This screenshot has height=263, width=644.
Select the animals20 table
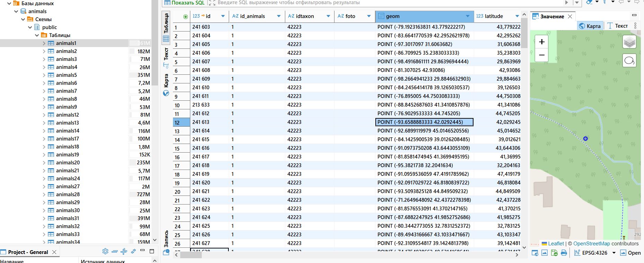(68, 163)
